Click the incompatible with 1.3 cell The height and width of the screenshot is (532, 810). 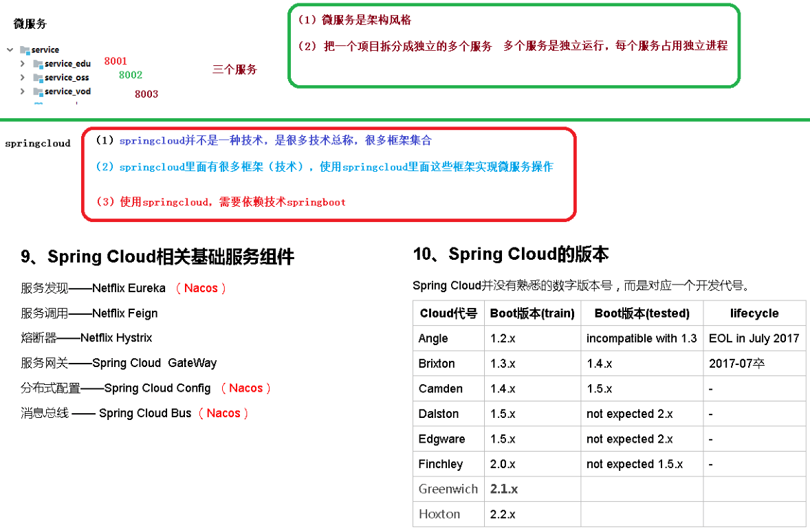pyautogui.click(x=642, y=338)
